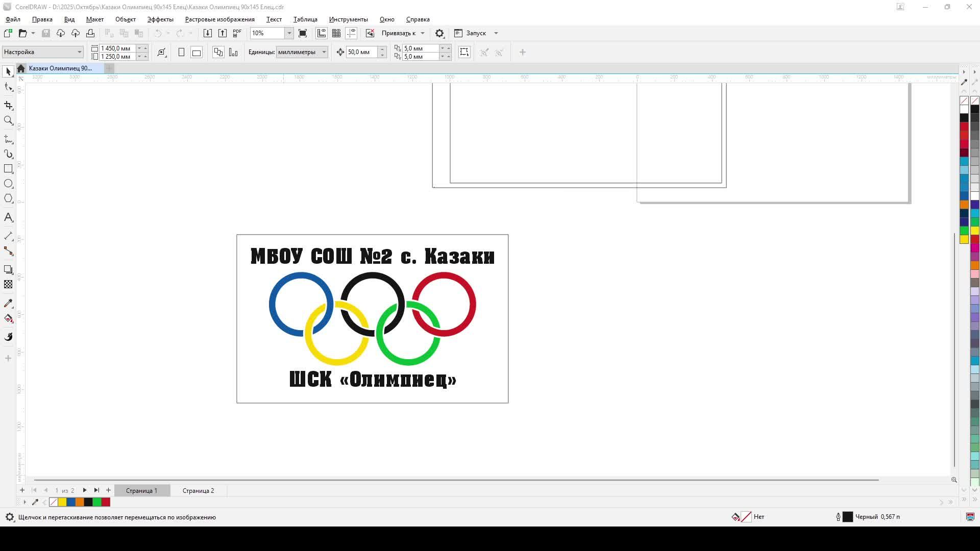Toggle show rulers button
The height and width of the screenshot is (551, 980).
(x=322, y=33)
